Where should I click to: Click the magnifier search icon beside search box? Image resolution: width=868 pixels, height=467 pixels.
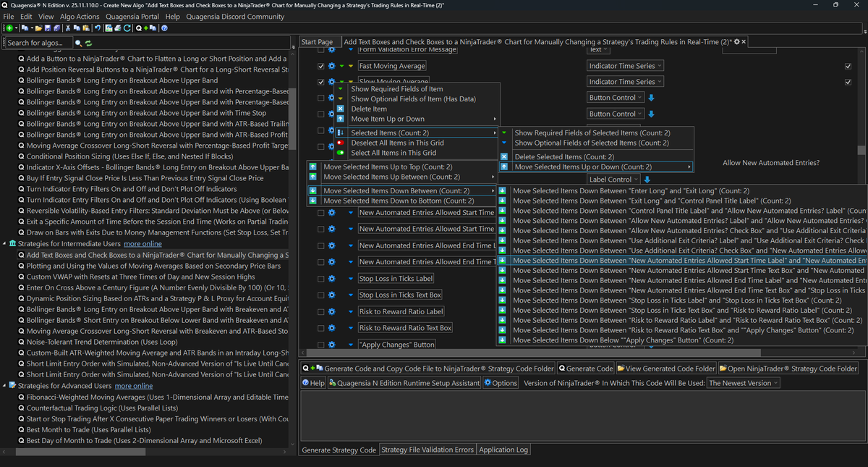[x=79, y=43]
